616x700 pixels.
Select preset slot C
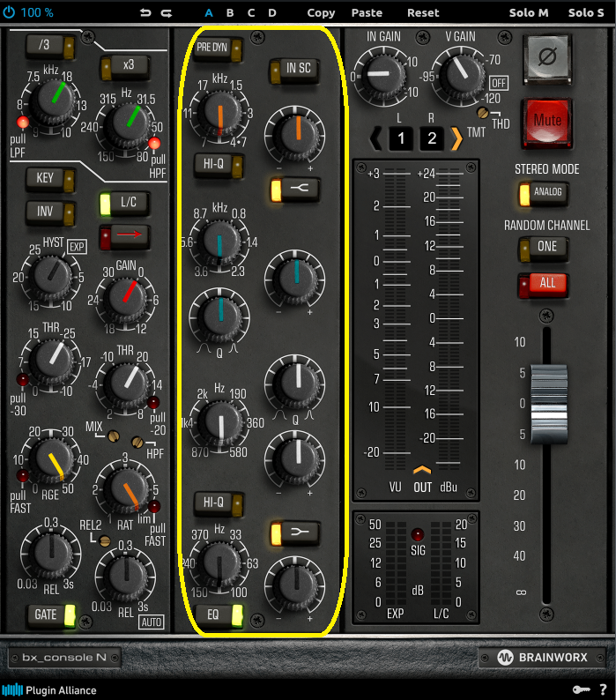(x=251, y=13)
